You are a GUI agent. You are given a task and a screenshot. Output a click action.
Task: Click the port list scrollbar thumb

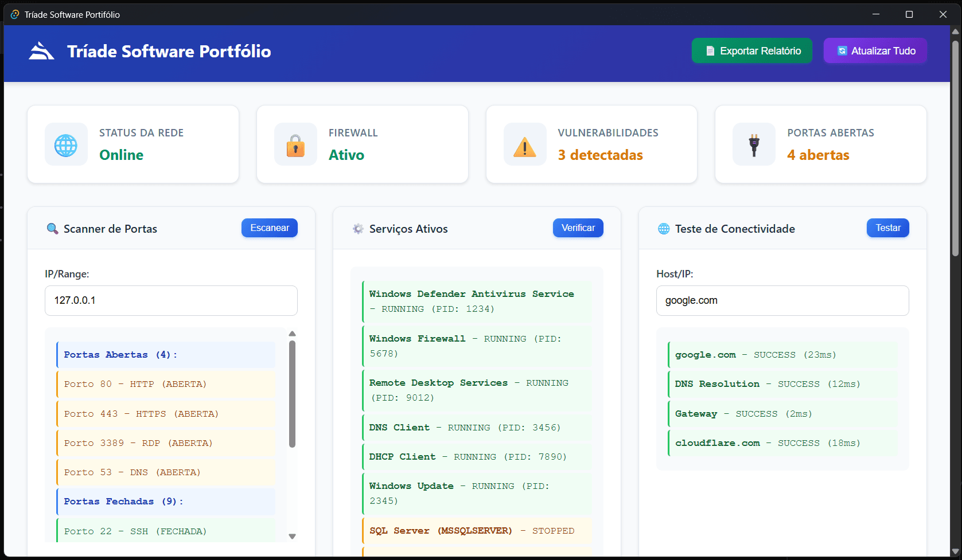pos(292,394)
